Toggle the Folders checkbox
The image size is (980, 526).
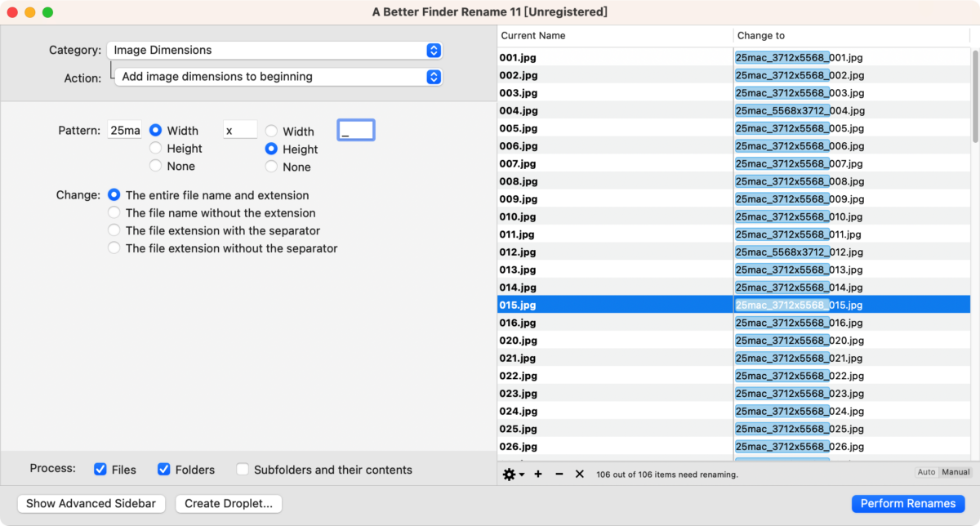163,470
